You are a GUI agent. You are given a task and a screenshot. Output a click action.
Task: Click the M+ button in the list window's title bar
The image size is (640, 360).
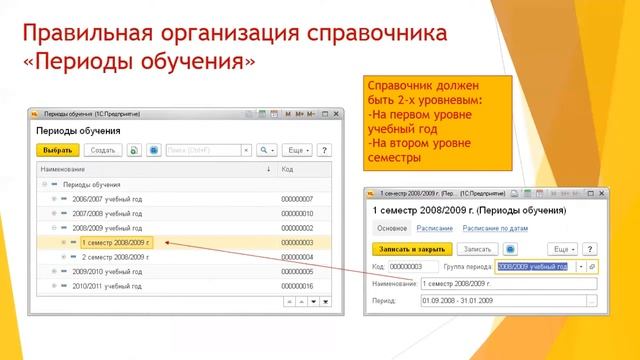point(300,114)
